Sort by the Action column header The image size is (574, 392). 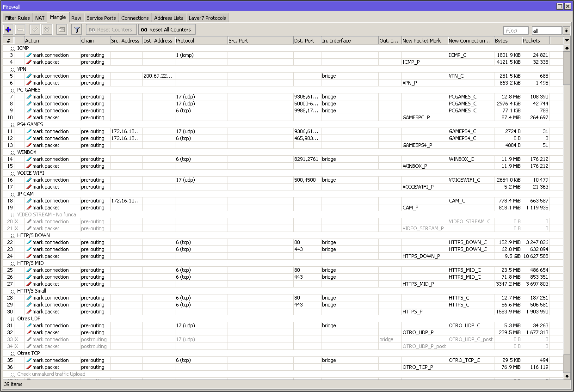(52, 41)
